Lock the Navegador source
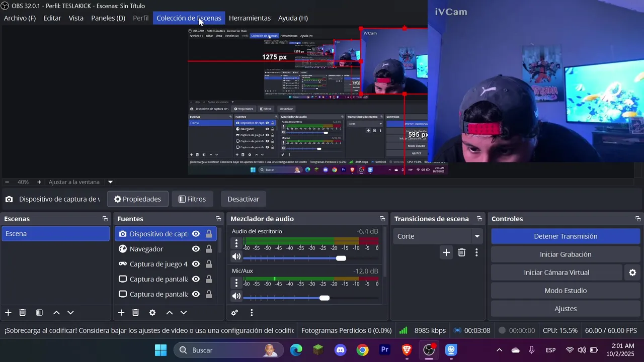Viewport: 644px width, 362px height. [209, 249]
